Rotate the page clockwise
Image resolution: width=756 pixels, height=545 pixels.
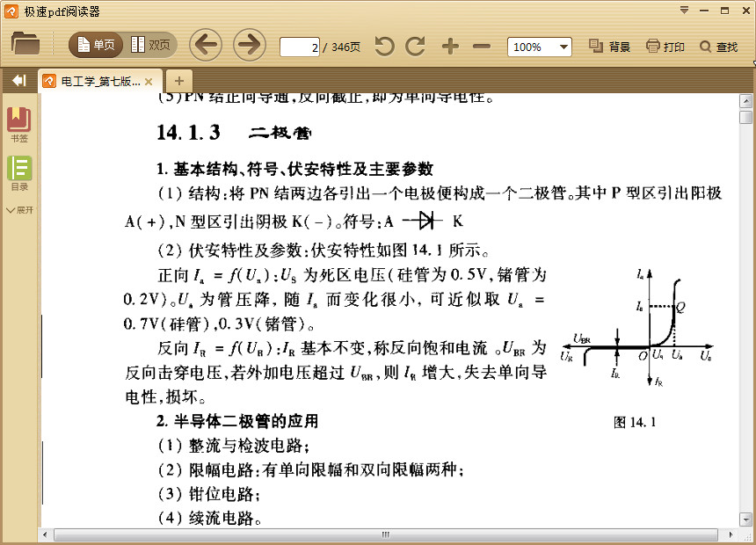414,47
